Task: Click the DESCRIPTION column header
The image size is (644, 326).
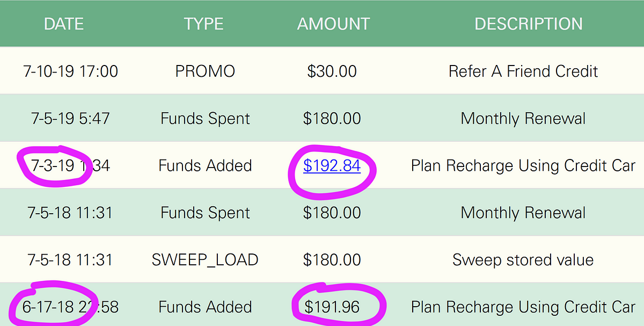Action: 529,24
